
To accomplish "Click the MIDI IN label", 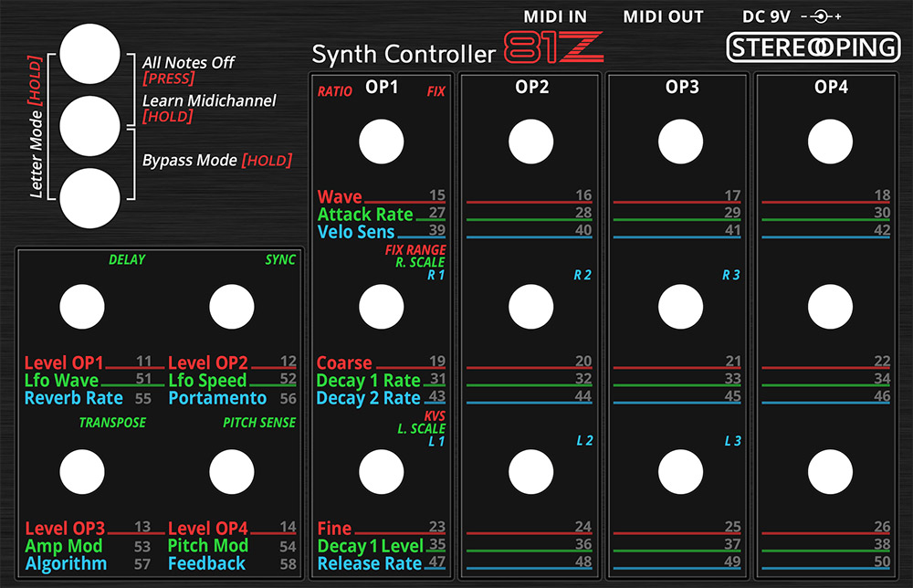I will tap(555, 16).
